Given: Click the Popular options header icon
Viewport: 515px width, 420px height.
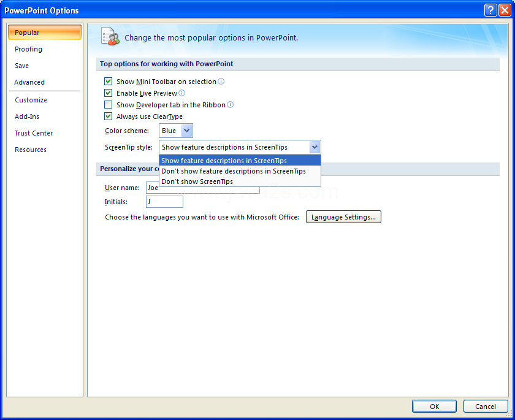Looking at the screenshot, I should point(110,37).
